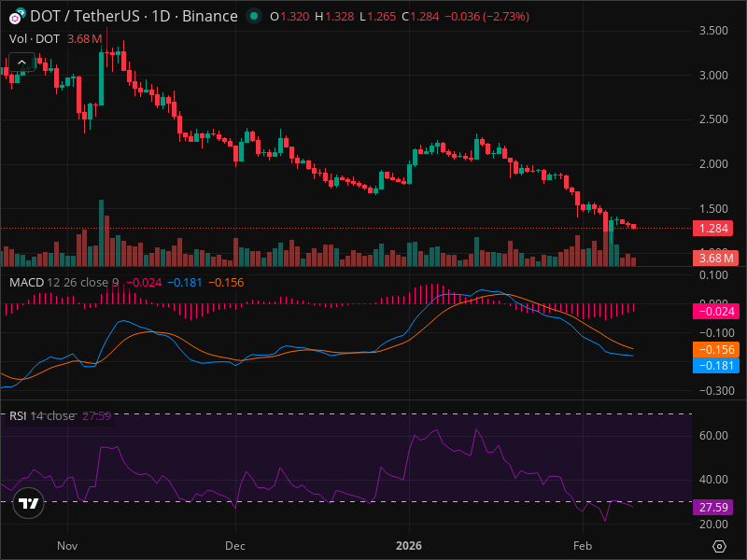Viewport: 747px width, 560px height.
Task: Click the 60.00 RSI scale level
Action: point(713,435)
